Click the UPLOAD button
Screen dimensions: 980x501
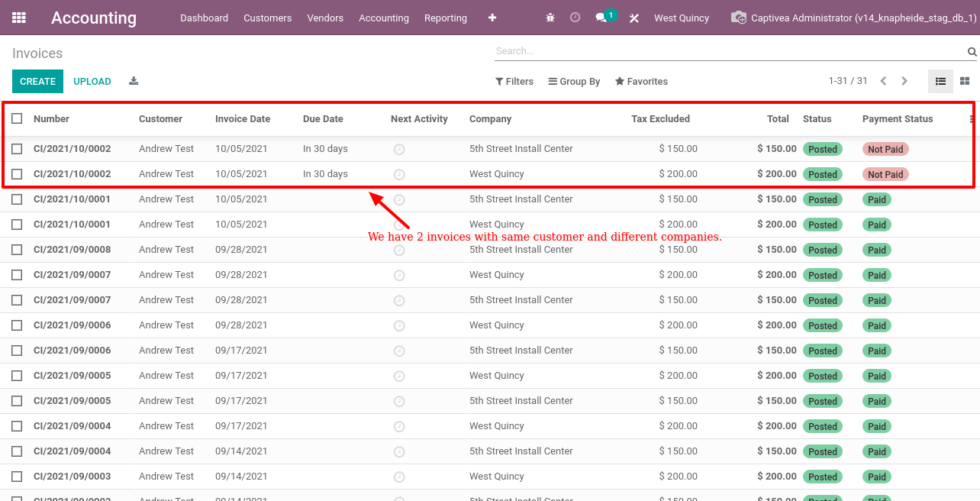point(92,82)
